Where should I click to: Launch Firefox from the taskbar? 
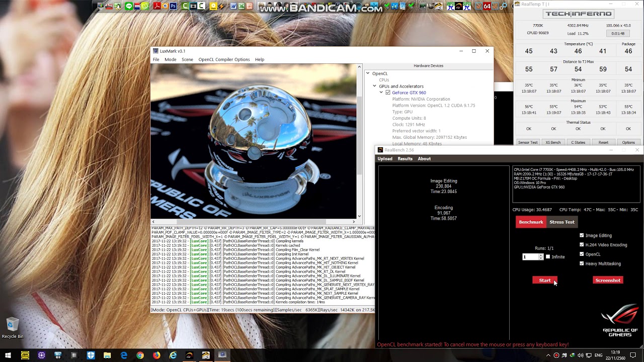click(x=156, y=355)
